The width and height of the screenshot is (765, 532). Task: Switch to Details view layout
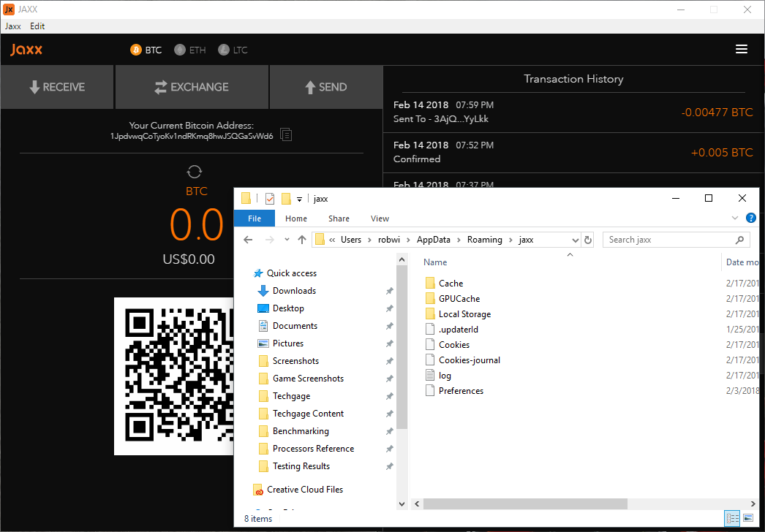[732, 518]
